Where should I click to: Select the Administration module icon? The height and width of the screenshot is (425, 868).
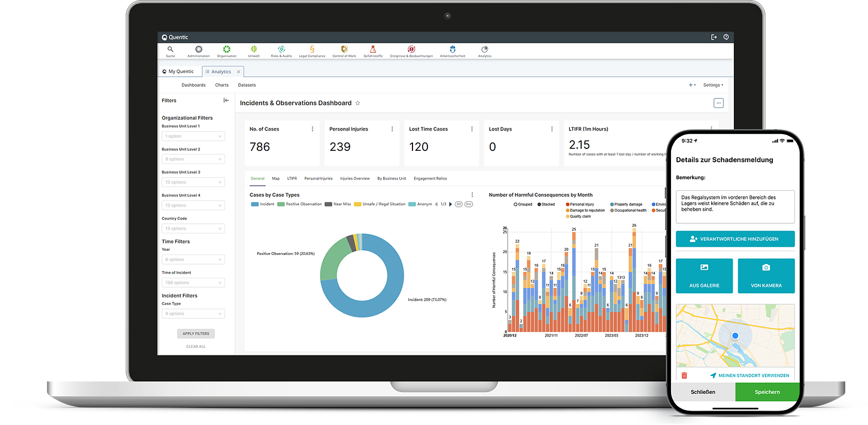(198, 50)
